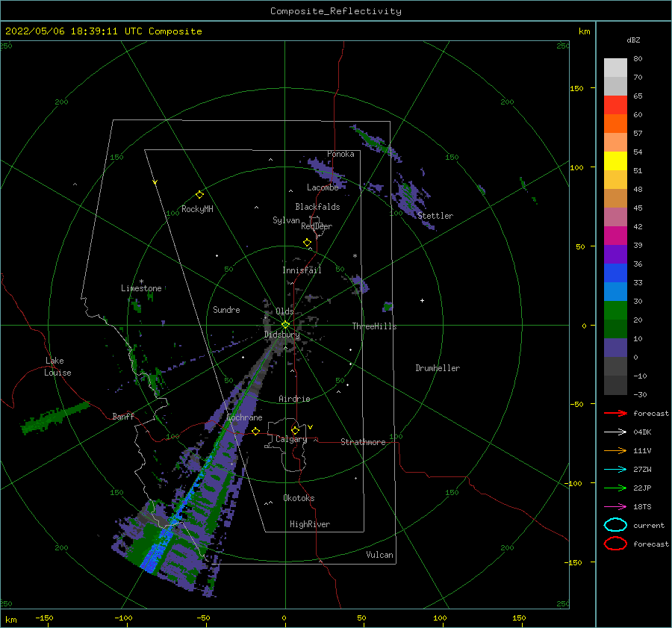Click the Innisfail label
The height and width of the screenshot is (628, 672).
tap(302, 270)
